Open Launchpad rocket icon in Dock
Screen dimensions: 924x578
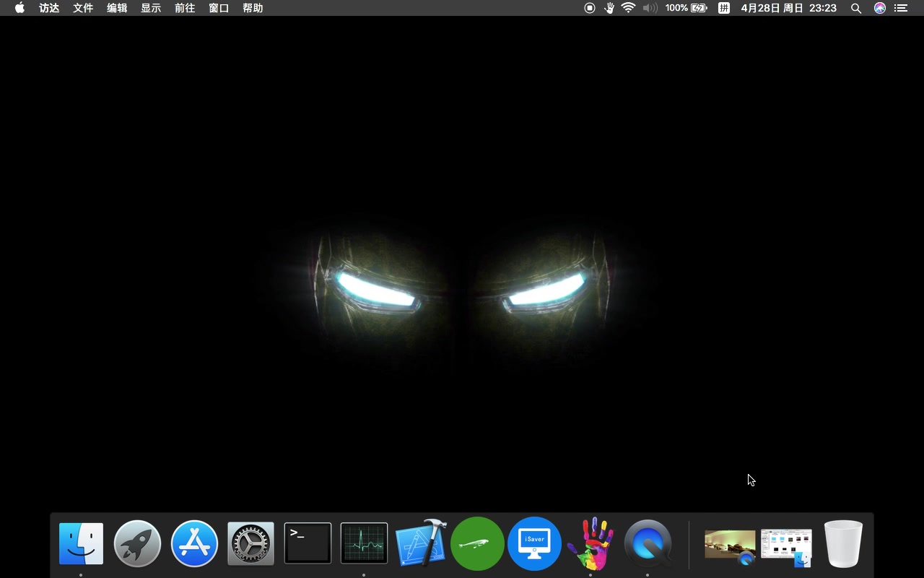[137, 543]
